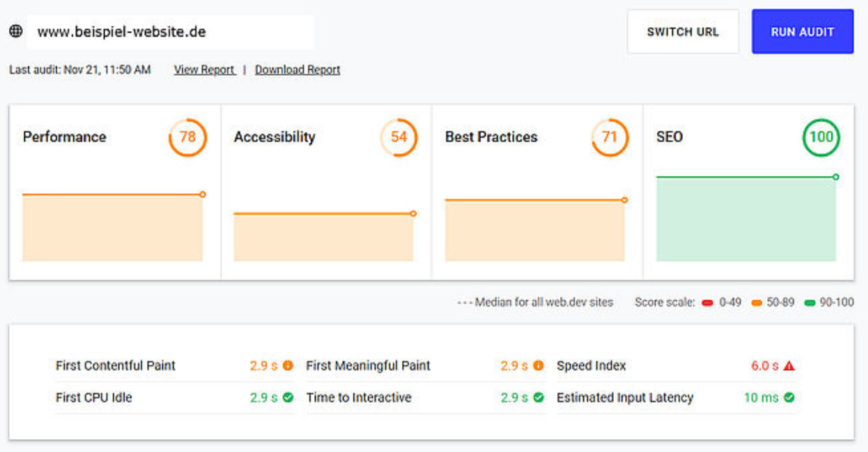
Task: Click the green check icon for Time to Interactive
Action: pos(538,397)
